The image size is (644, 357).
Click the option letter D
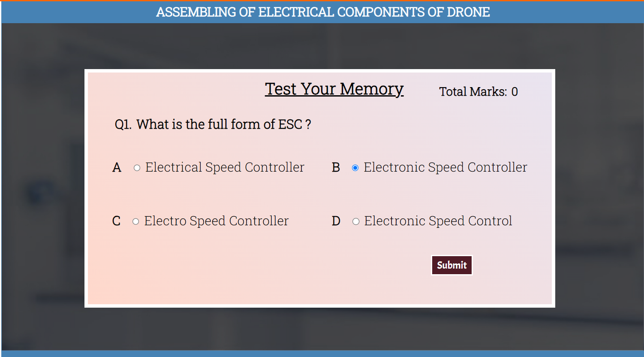[336, 221]
